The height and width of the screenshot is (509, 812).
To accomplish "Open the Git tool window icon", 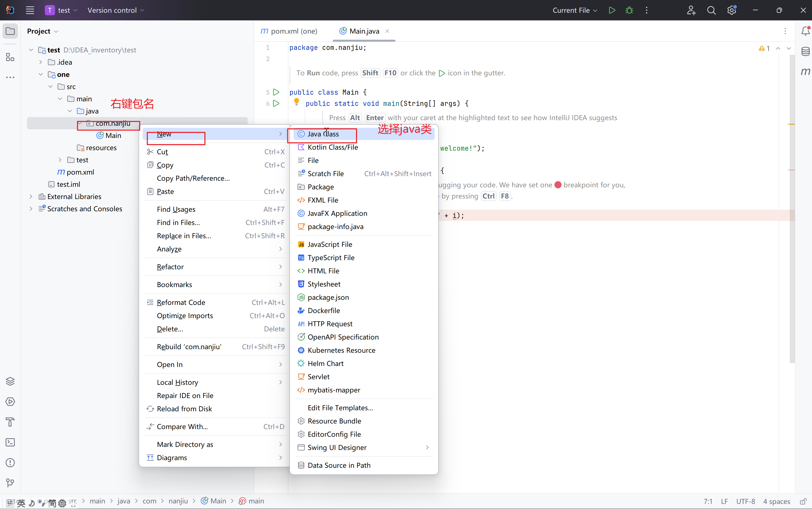I will (x=10, y=483).
